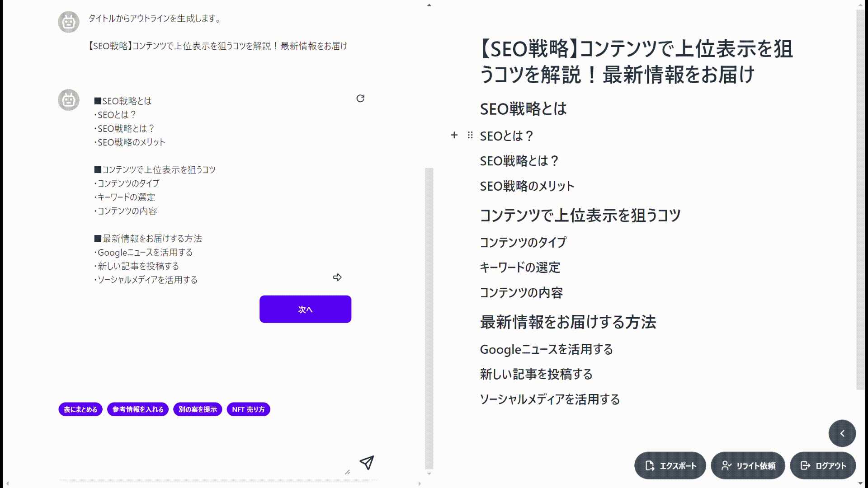
Task: Click the scroll-down arrow below chat scrollbar
Action: pyautogui.click(x=429, y=474)
